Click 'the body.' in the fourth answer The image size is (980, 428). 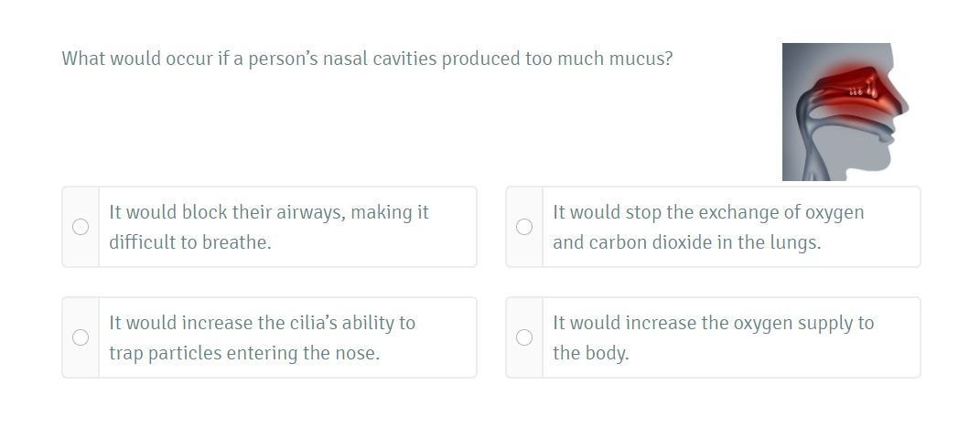[591, 353]
